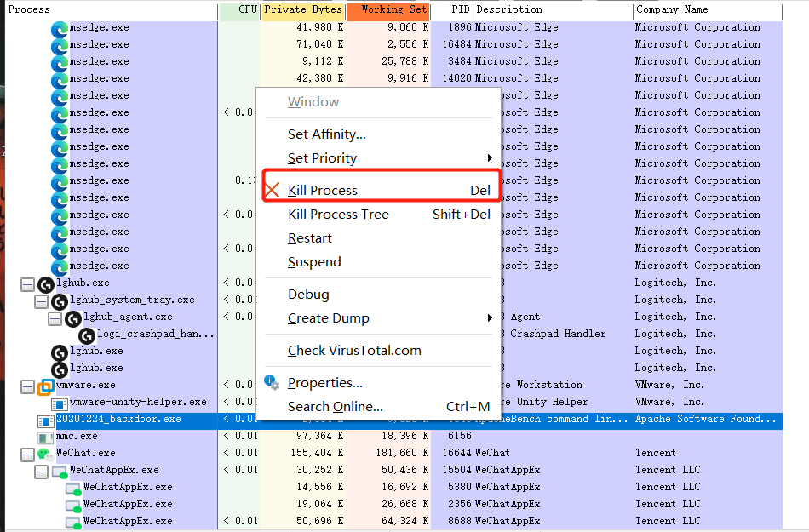Image resolution: width=809 pixels, height=532 pixels.
Task: Click mmc.exe process icon
Action: click(46, 438)
